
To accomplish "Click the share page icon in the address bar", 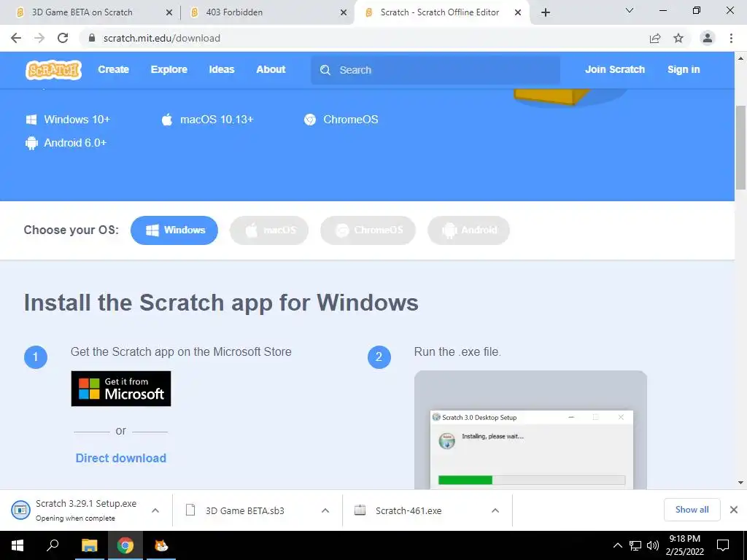I will (655, 38).
